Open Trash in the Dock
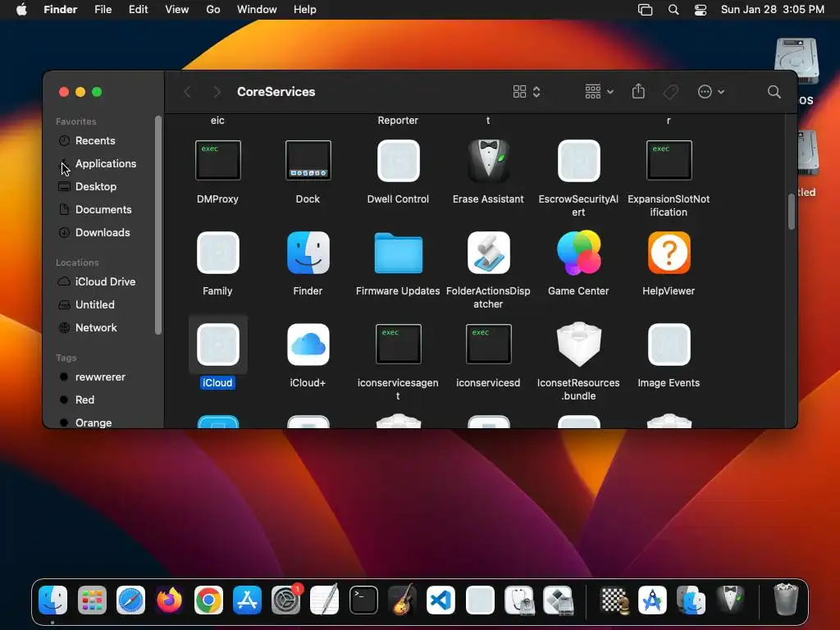The height and width of the screenshot is (630, 840). click(x=785, y=600)
